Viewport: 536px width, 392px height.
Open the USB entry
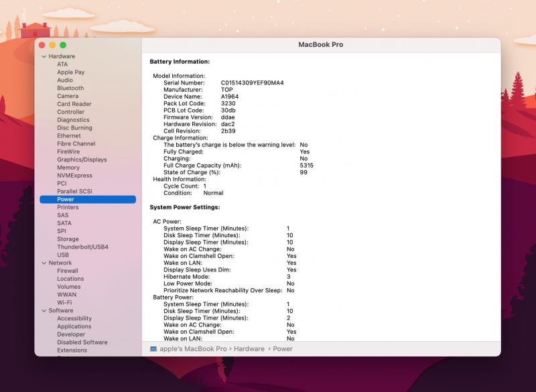(63, 255)
